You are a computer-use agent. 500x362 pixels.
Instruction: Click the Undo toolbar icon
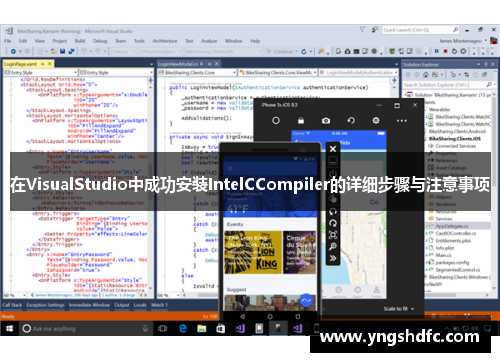click(83, 51)
